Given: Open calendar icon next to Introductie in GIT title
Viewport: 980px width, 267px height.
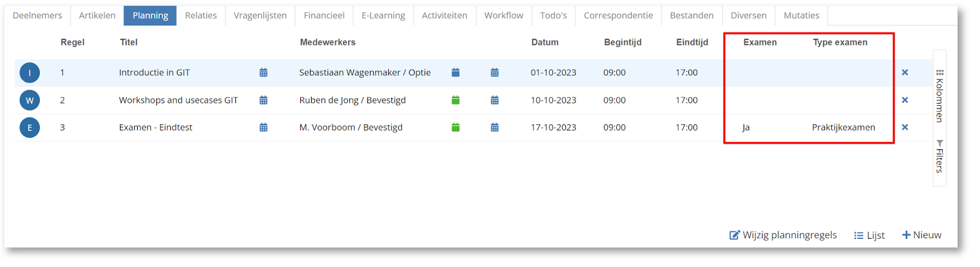Looking at the screenshot, I should coord(263,73).
